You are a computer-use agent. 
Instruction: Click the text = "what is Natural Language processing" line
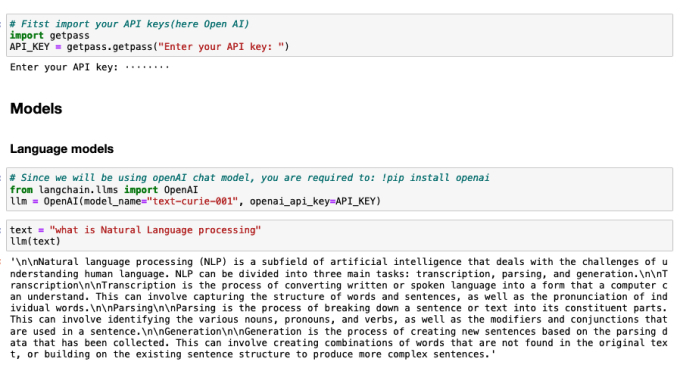pos(135,230)
